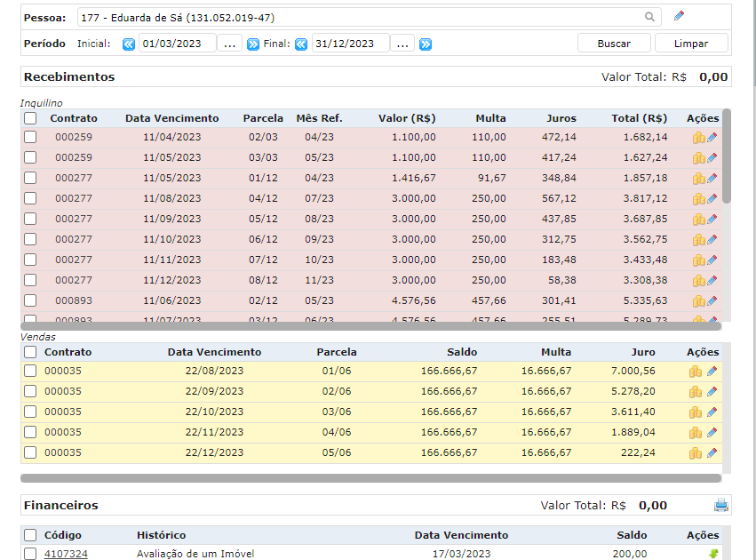Click green download arrow for code 4107324
The image size is (756, 560).
(x=713, y=554)
